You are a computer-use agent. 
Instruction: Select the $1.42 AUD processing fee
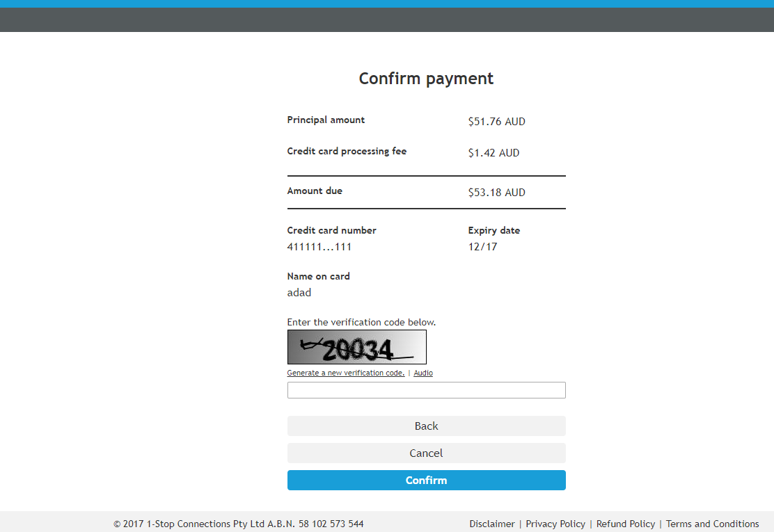pyautogui.click(x=493, y=153)
